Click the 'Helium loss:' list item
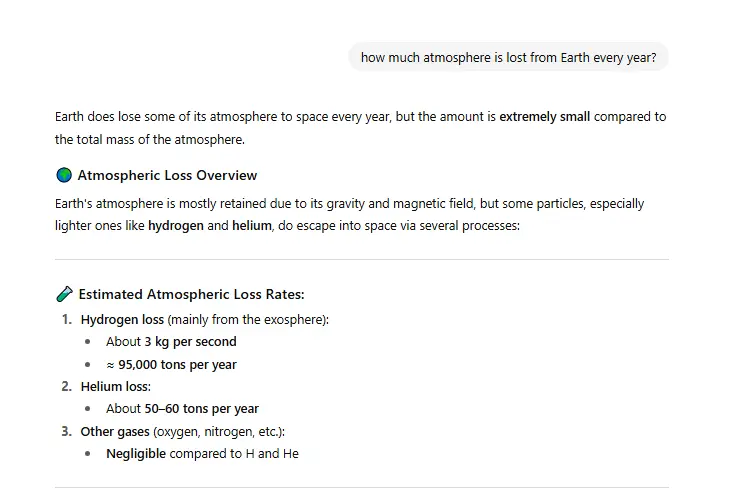This screenshot has height=492, width=734. [x=115, y=386]
